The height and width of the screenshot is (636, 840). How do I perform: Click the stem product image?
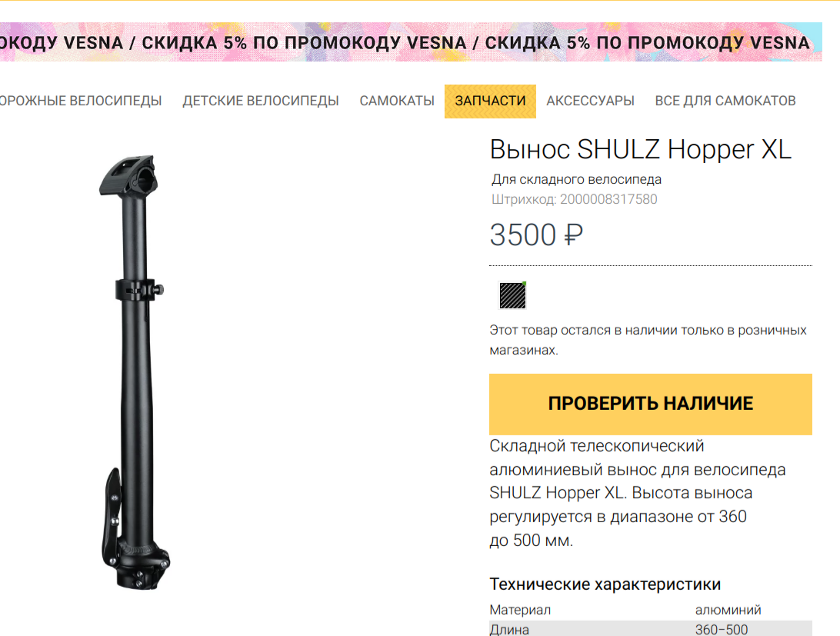[x=135, y=372]
